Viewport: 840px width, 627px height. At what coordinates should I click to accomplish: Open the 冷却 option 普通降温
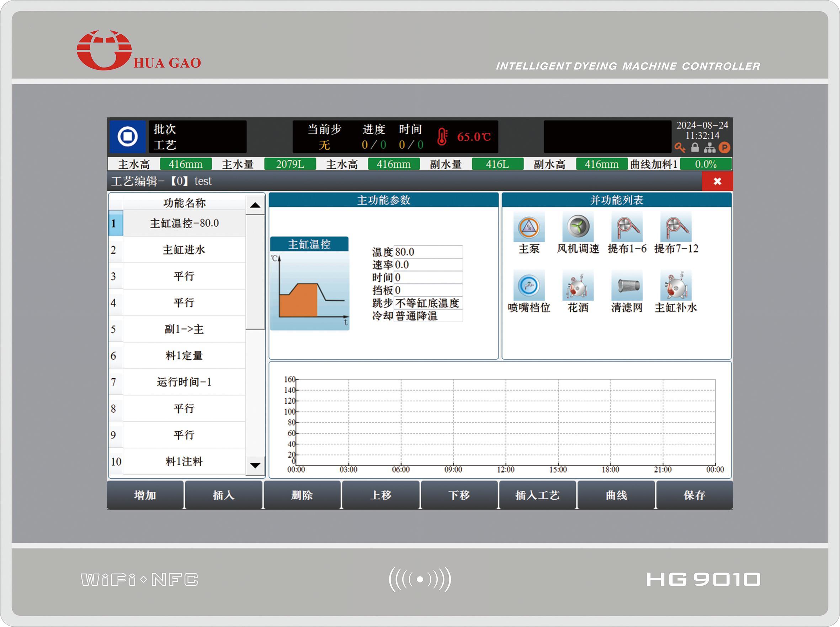pos(428,316)
